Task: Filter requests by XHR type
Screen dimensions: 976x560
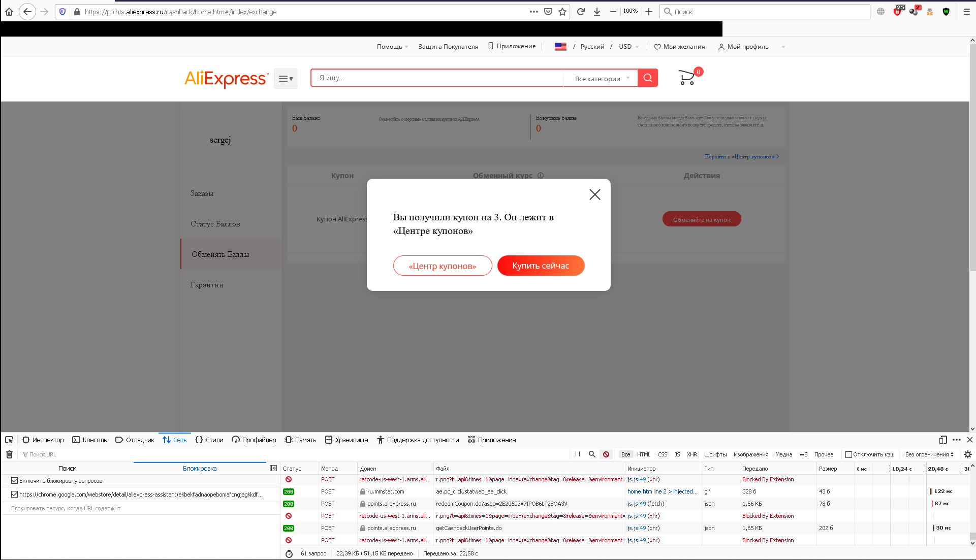Action: [x=692, y=454]
